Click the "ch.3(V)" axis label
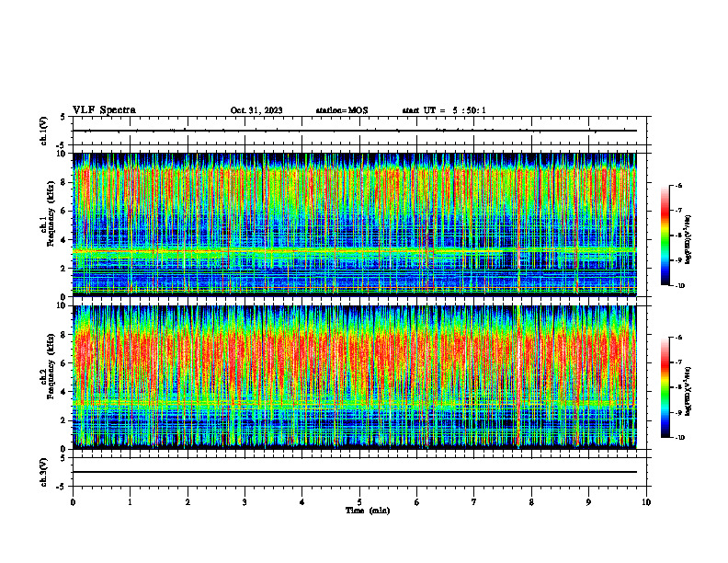This screenshot has width=728, height=563. (x=43, y=472)
